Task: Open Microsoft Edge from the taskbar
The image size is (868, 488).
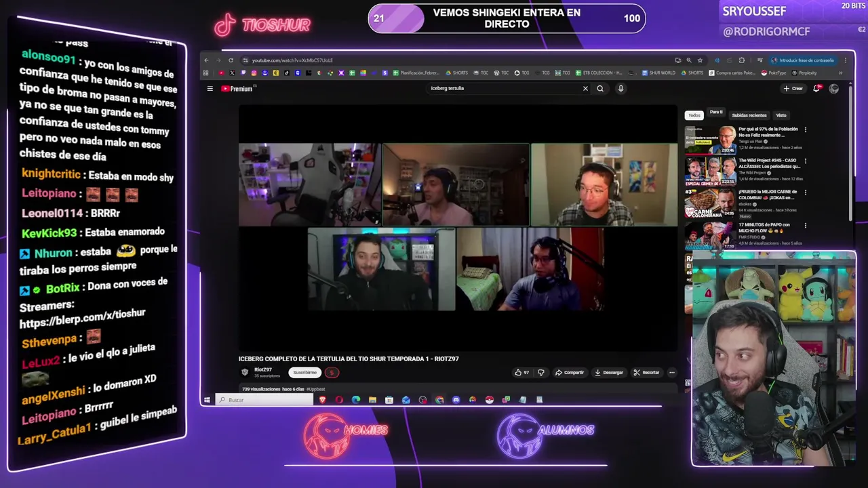Action: (356, 400)
